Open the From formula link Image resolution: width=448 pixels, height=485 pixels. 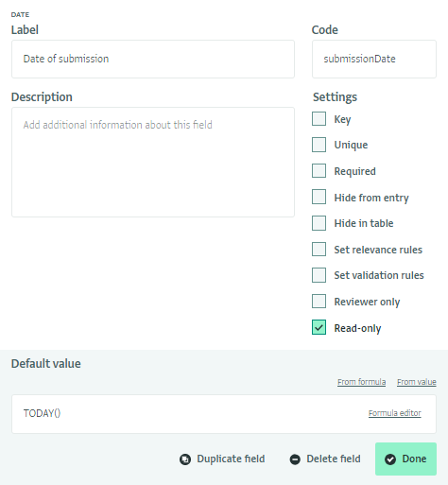pos(361,382)
